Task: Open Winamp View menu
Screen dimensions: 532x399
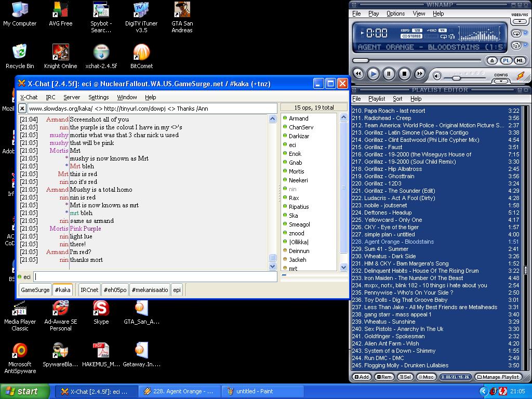Action: (419, 14)
